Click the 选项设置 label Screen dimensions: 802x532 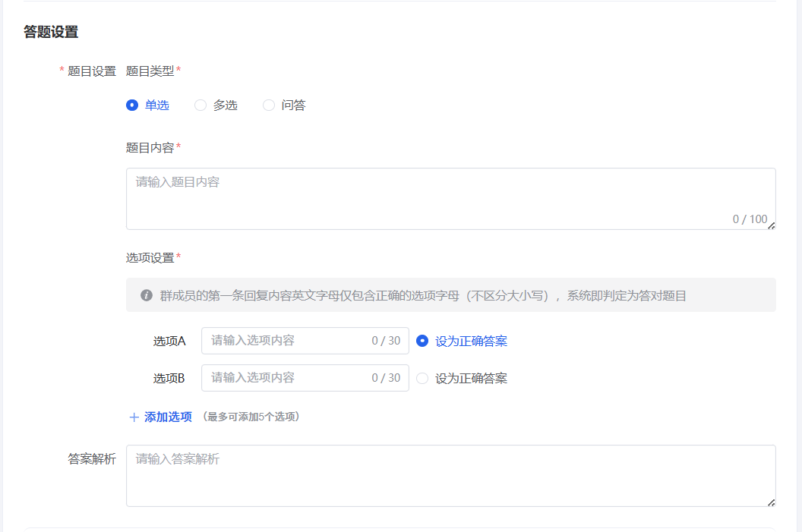click(x=150, y=257)
